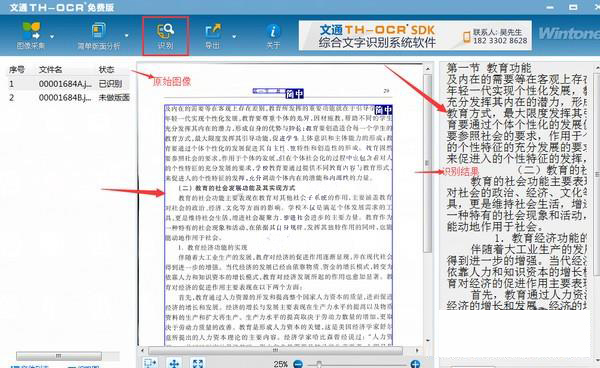Click the image pane vertical scrollbar
Viewport: 600px width, 368px height.
[x=427, y=163]
